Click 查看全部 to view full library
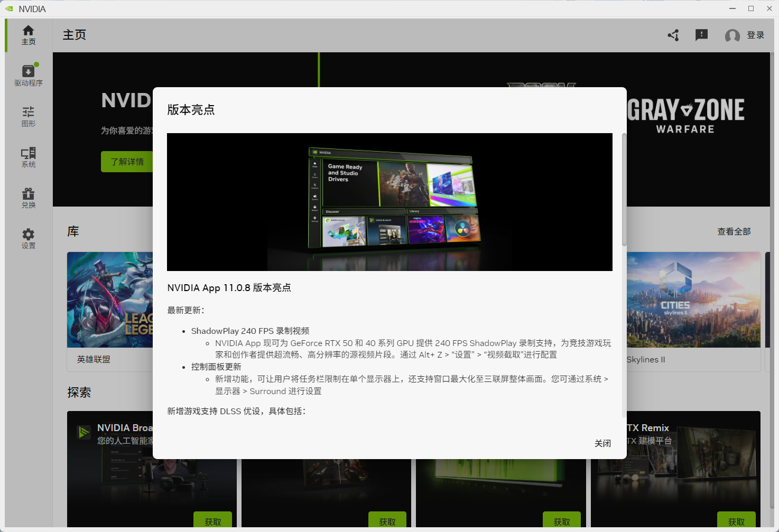Screen dimensions: 779x532 tap(734, 231)
